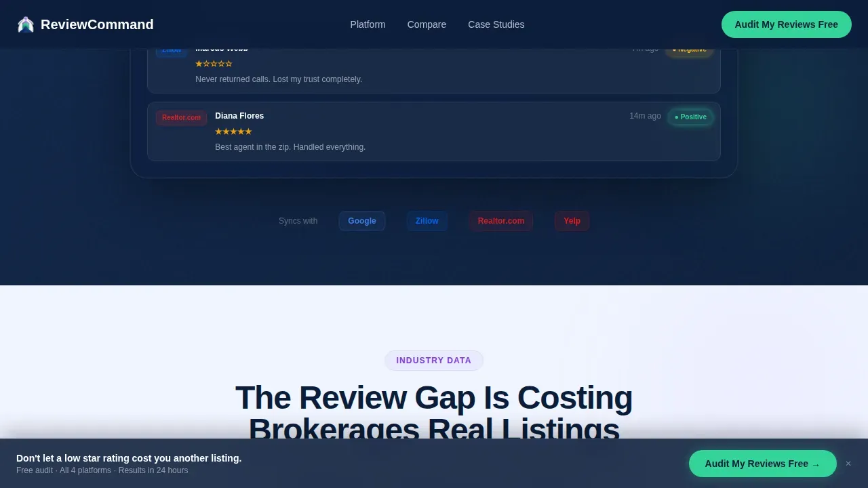The height and width of the screenshot is (488, 868).
Task: Click the INDUSTRY DATA pill label
Action: 434,361
